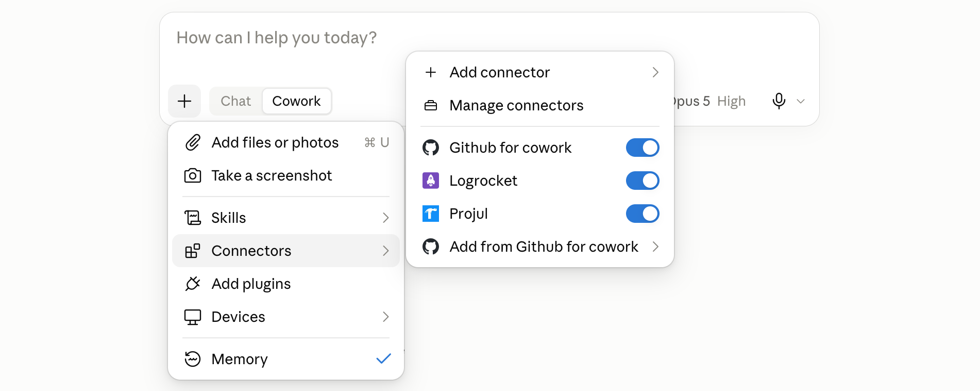980x391 pixels.
Task: Disable the Github for cowork connector toggle
Action: [x=643, y=148]
